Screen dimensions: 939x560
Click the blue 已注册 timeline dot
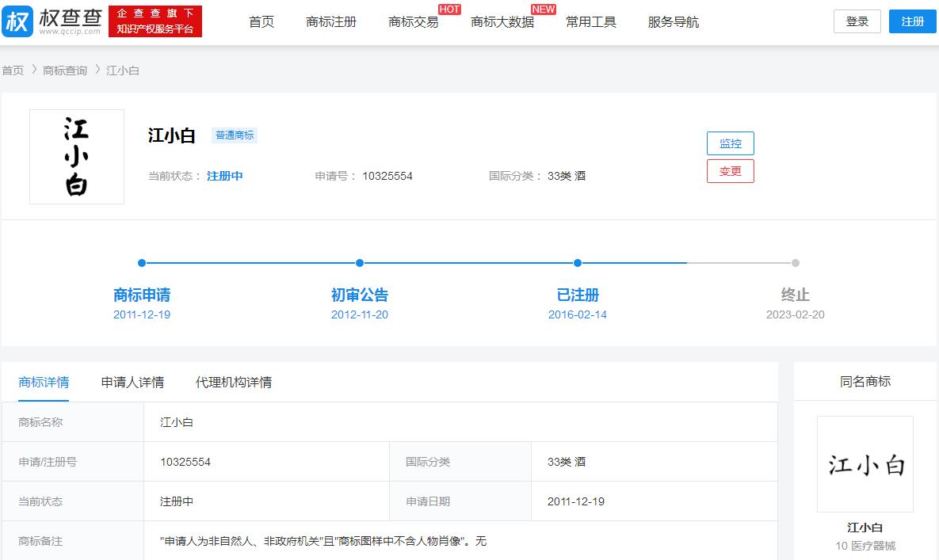[x=577, y=263]
